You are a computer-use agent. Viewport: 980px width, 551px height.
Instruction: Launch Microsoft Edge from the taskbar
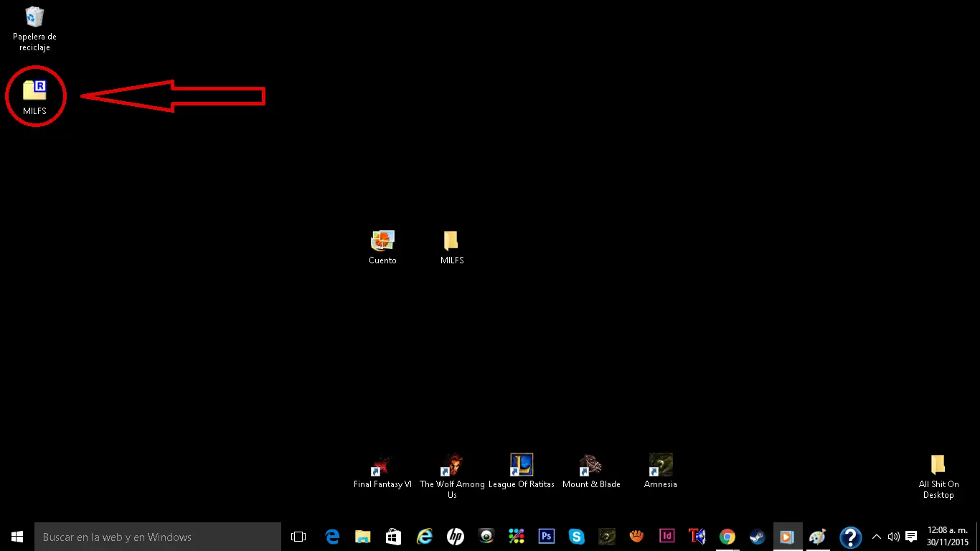[x=332, y=537]
